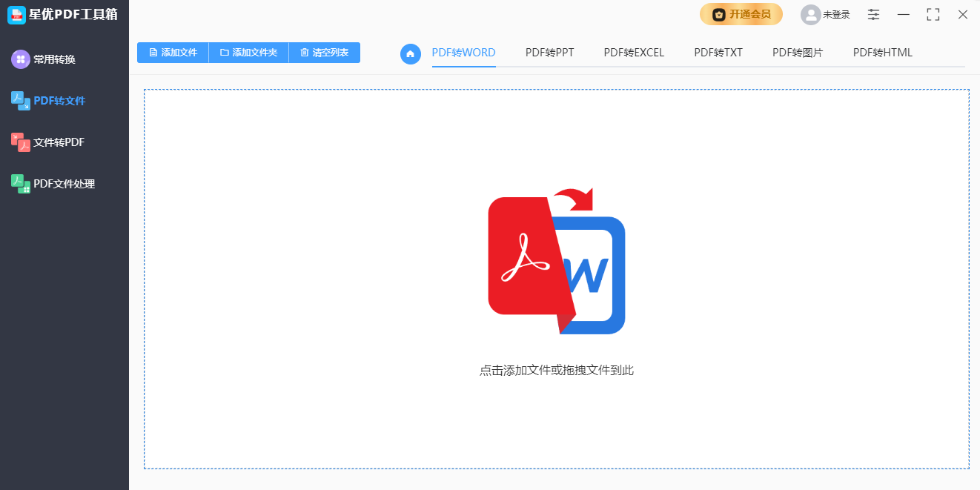Select the PDF转图片 tab

[x=798, y=52]
